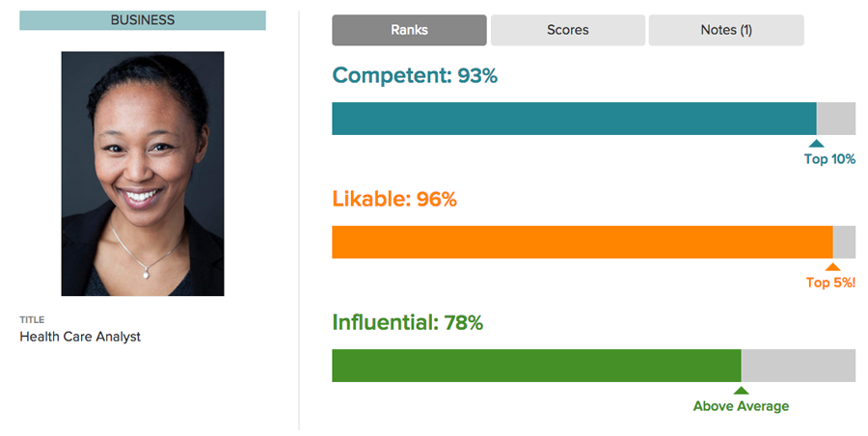Click the green Above Average triangle marker
Viewport: 868px width, 436px height.
pyautogui.click(x=741, y=391)
